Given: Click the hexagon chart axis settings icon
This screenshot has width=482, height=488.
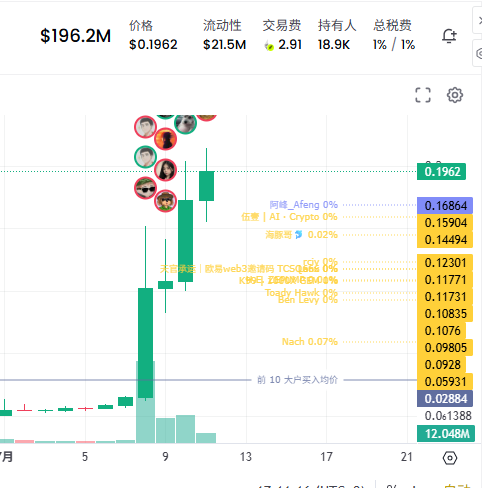Looking at the screenshot, I should (450, 458).
